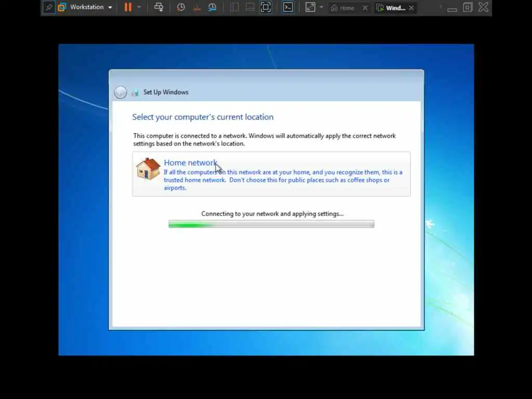
Task: Close the Wind... VM tab
Action: [x=411, y=8]
